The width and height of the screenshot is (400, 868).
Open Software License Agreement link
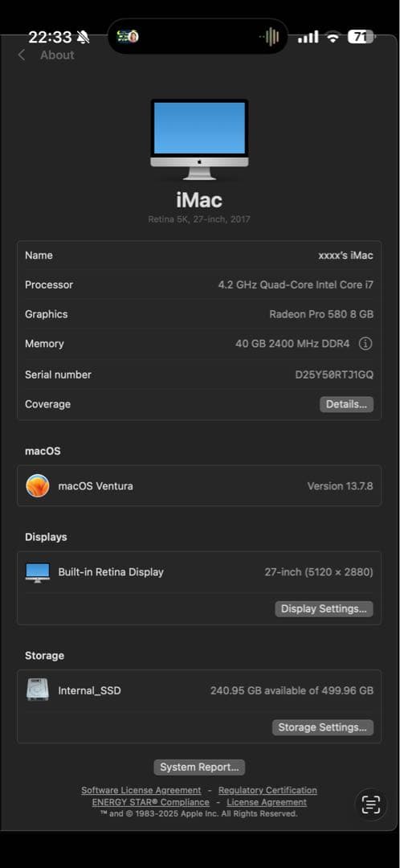[141, 790]
